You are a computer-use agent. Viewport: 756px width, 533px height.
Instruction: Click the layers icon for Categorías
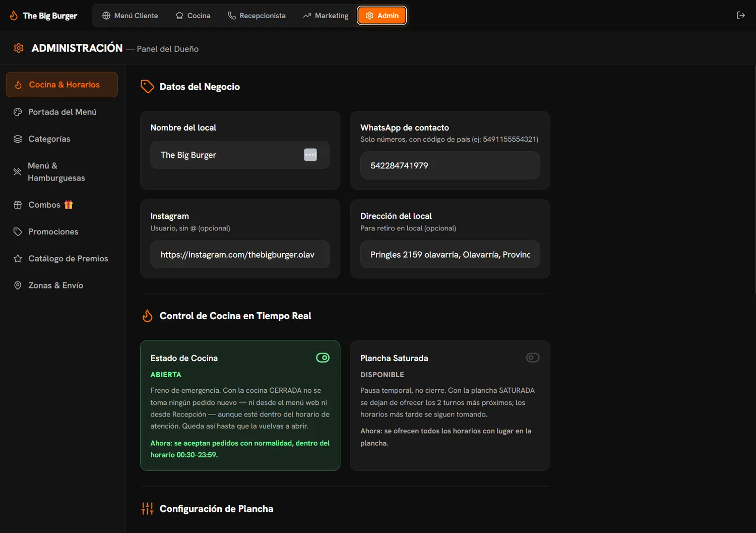(18, 139)
